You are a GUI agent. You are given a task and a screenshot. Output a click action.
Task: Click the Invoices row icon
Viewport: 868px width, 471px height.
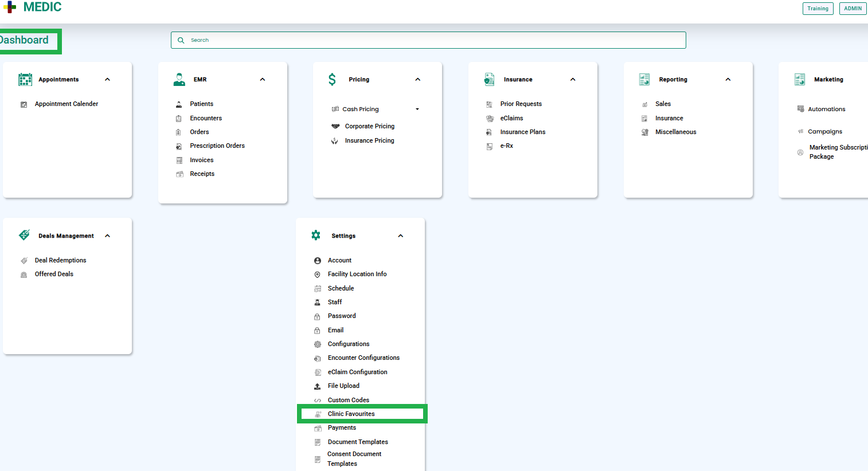tap(179, 160)
